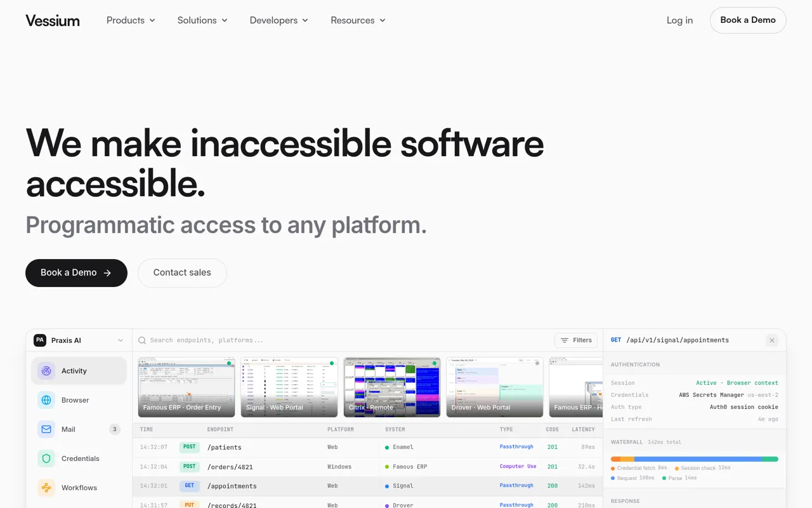Click Enamel in the System column
The image size is (812, 508).
pos(403,447)
